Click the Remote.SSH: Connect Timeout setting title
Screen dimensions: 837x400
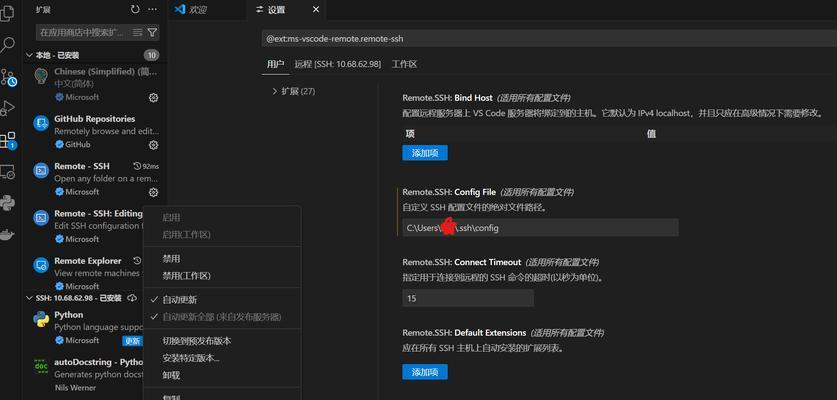click(x=461, y=262)
